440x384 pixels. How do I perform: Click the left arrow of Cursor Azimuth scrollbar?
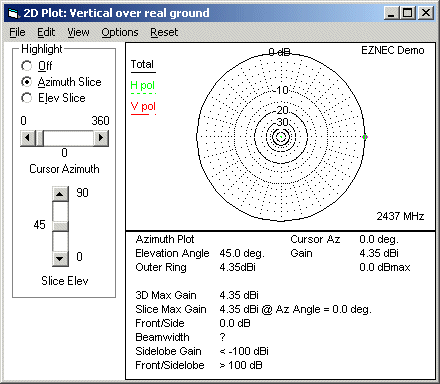pos(27,137)
